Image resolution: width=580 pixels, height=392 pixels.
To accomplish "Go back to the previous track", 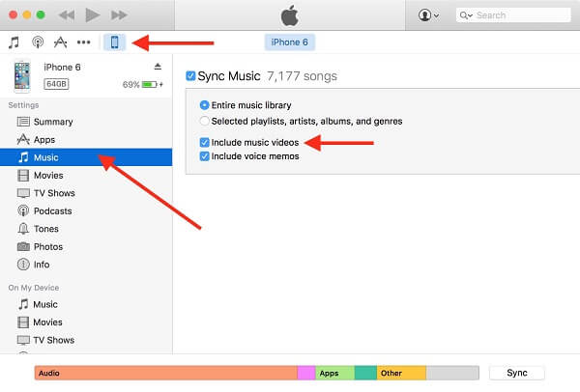I will (67, 15).
